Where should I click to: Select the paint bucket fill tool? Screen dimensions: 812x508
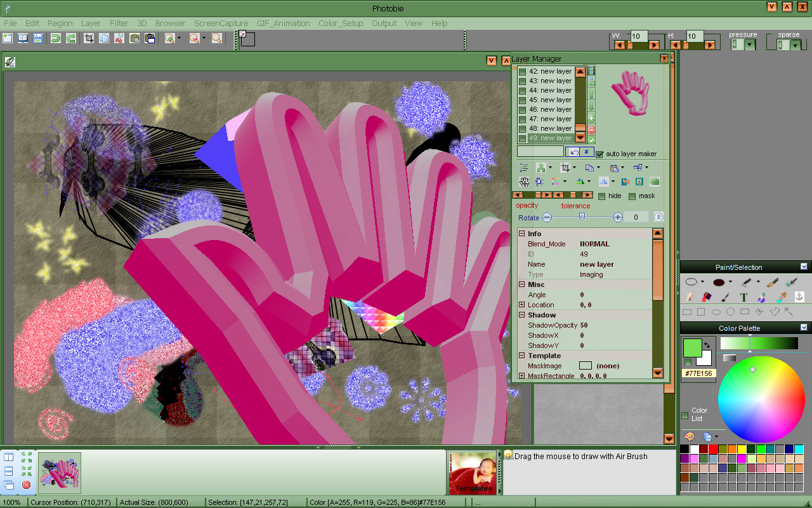coord(707,297)
